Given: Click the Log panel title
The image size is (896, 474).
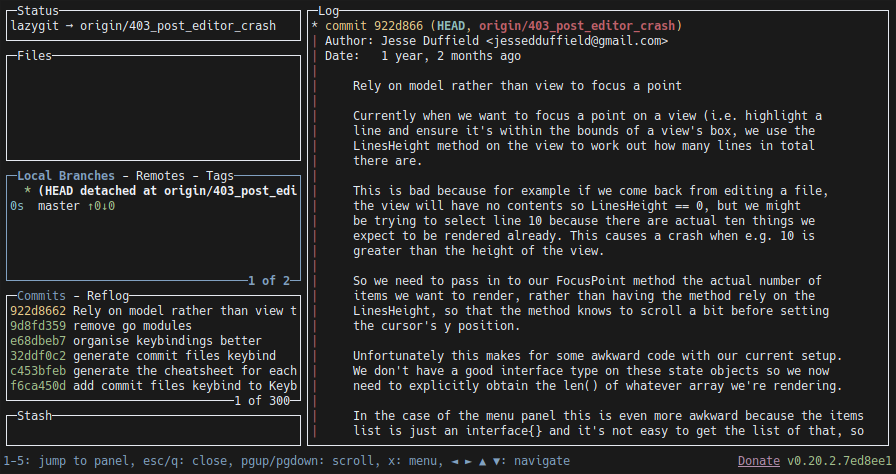Looking at the screenshot, I should pos(329,11).
